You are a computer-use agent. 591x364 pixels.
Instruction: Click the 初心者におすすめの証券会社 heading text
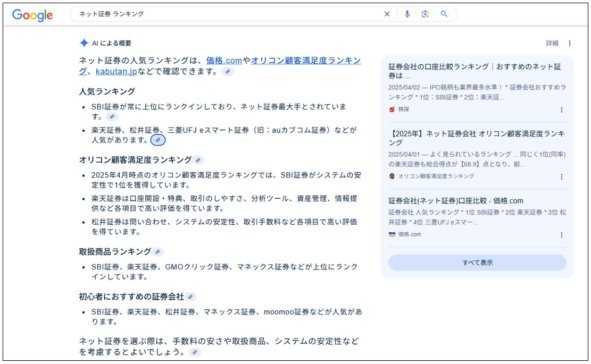coord(131,297)
